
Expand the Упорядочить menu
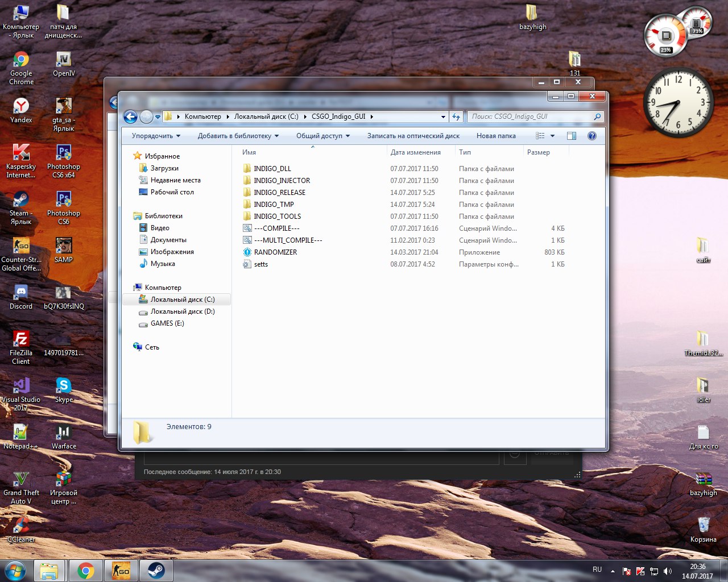tap(156, 136)
